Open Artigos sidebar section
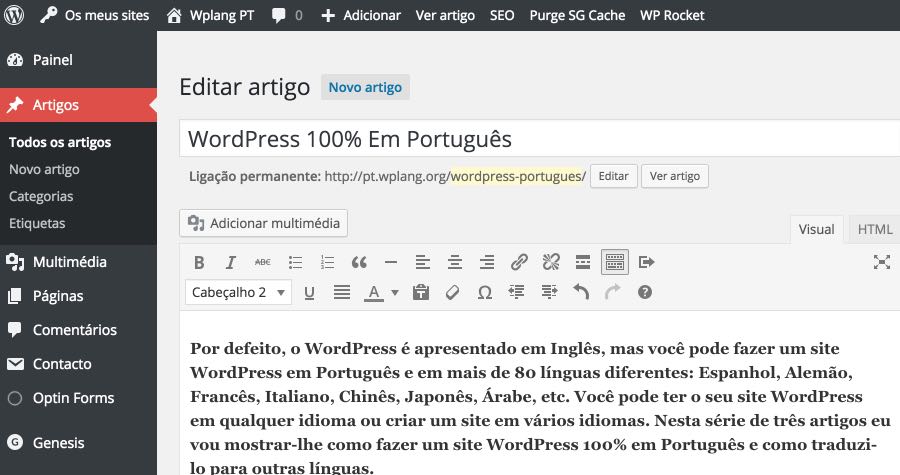 [x=78, y=105]
